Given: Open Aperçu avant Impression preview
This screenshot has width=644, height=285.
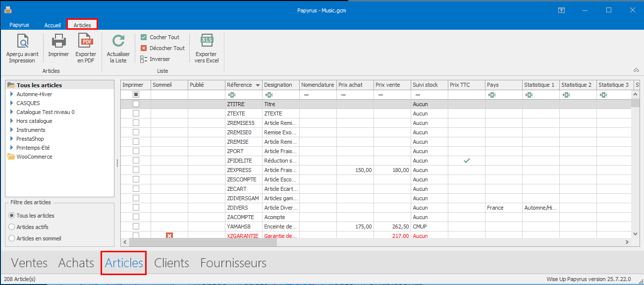Looking at the screenshot, I should point(22,49).
